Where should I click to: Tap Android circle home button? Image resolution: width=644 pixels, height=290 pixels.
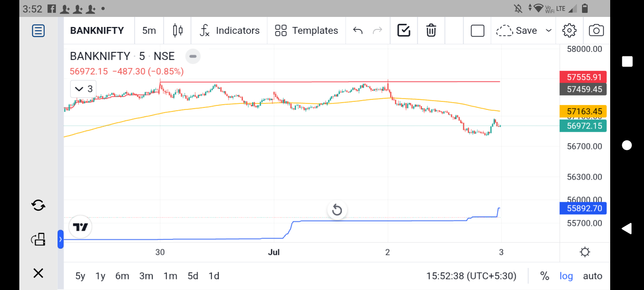point(627,145)
